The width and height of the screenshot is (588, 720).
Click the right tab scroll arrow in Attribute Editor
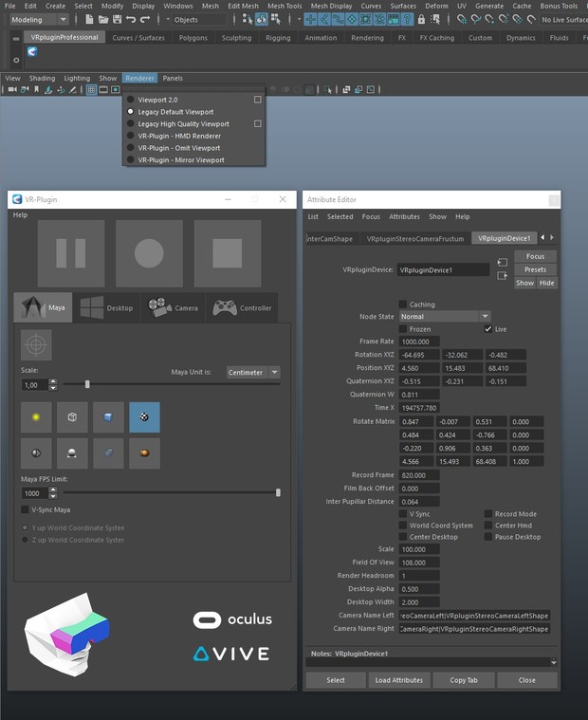tap(552, 237)
